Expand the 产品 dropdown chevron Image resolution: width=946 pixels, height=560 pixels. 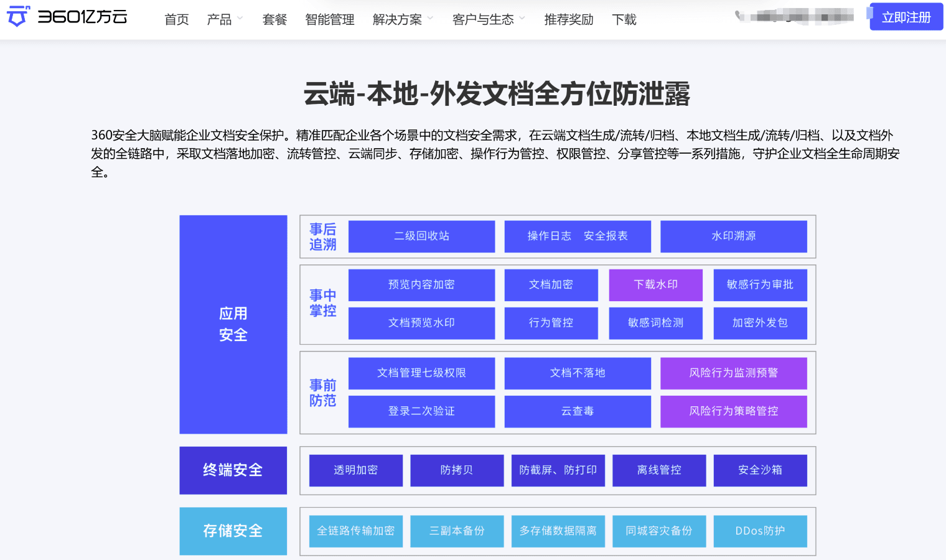click(x=240, y=19)
